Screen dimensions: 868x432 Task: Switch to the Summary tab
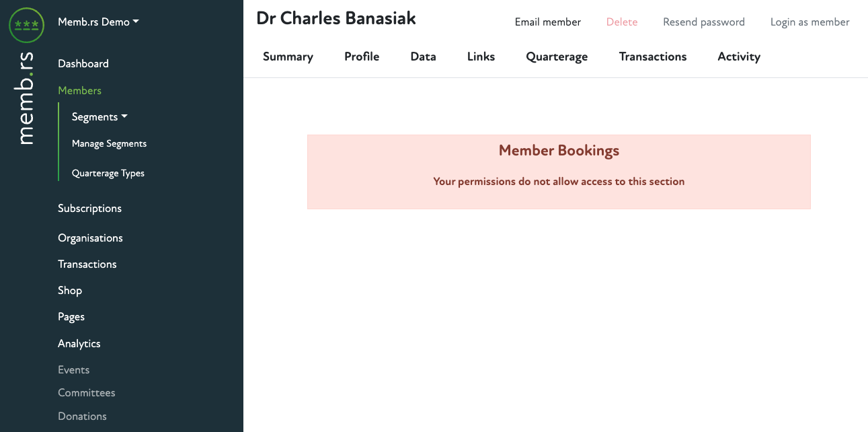(288, 57)
